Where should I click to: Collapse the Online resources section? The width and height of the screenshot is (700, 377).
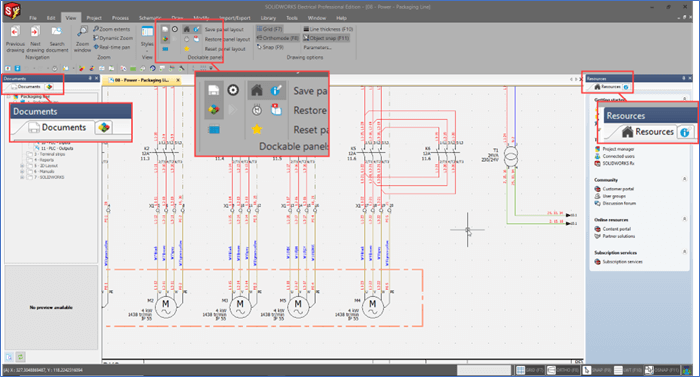684,219
